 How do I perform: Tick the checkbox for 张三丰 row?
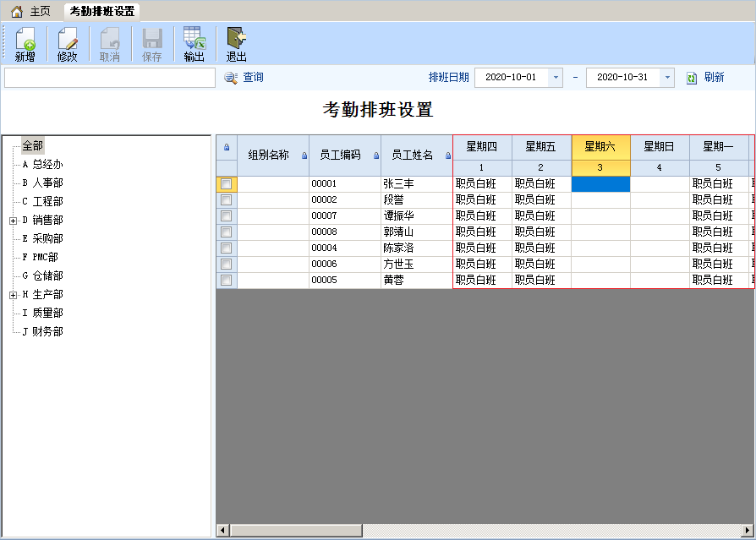point(226,184)
